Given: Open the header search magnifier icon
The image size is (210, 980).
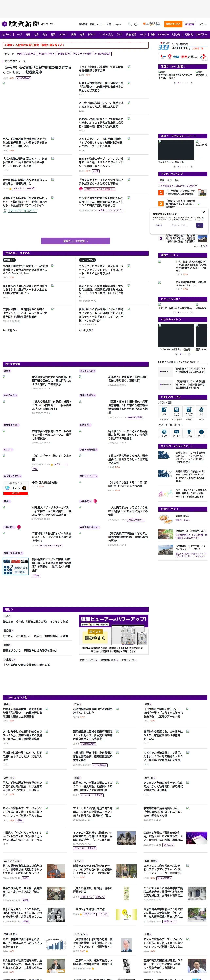Looking at the screenshot, I should (130, 24).
